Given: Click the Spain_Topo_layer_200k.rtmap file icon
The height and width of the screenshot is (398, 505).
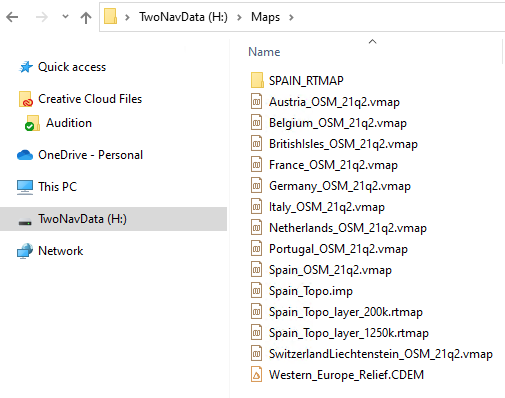Looking at the screenshot, I should tap(256, 311).
